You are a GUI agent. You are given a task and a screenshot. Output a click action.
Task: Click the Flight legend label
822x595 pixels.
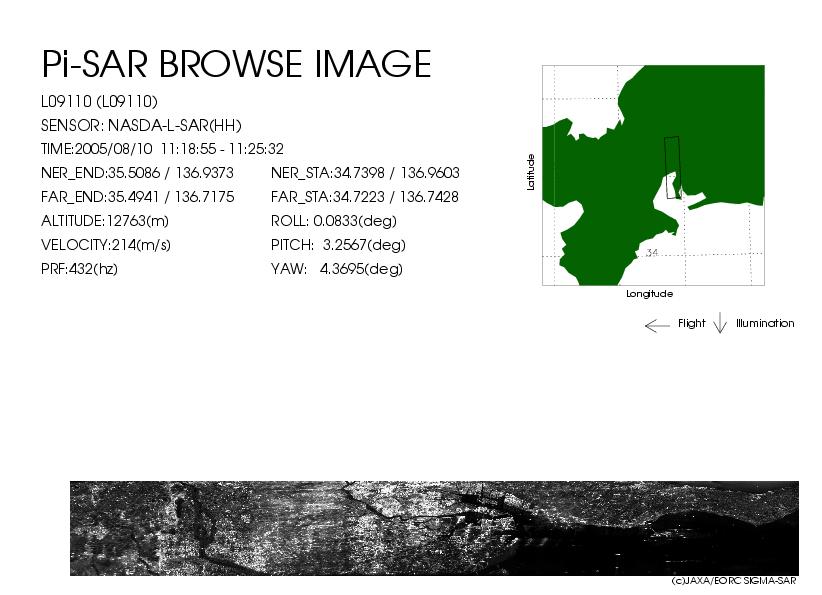[691, 323]
